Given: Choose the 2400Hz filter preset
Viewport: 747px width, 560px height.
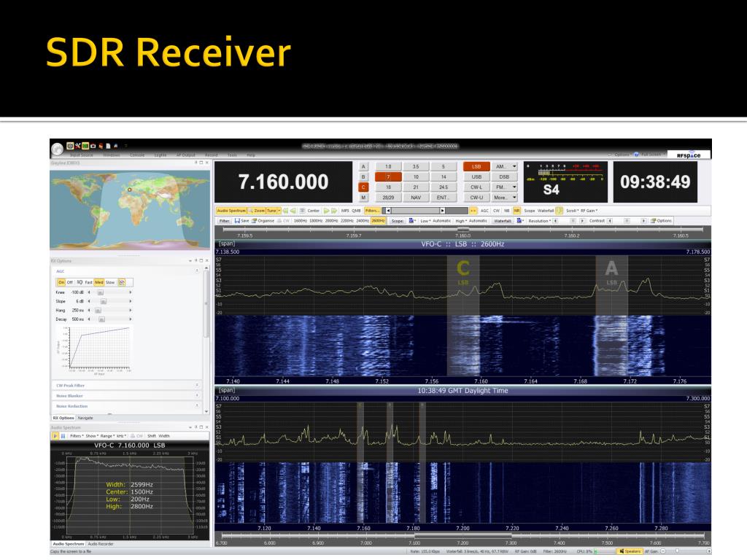Looking at the screenshot, I should 363,221.
